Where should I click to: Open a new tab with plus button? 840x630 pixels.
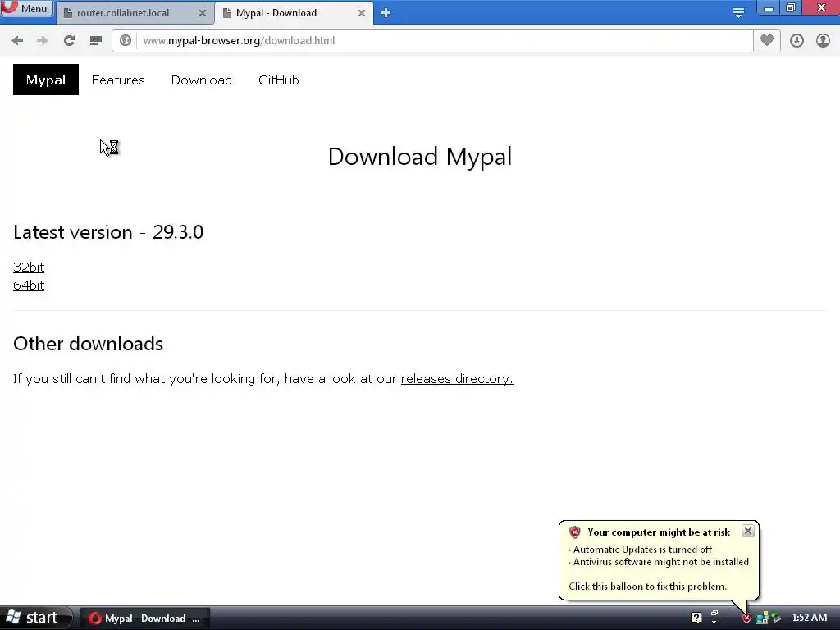(x=386, y=13)
